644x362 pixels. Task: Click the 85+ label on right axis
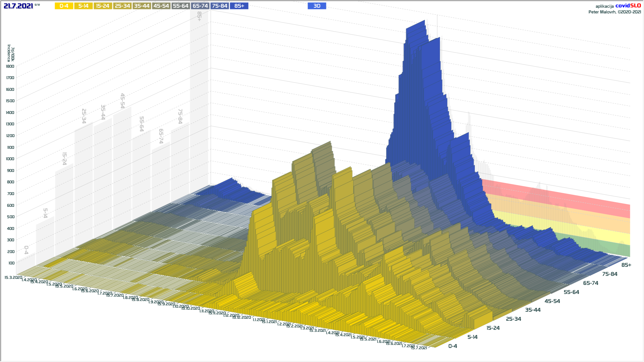(626, 265)
